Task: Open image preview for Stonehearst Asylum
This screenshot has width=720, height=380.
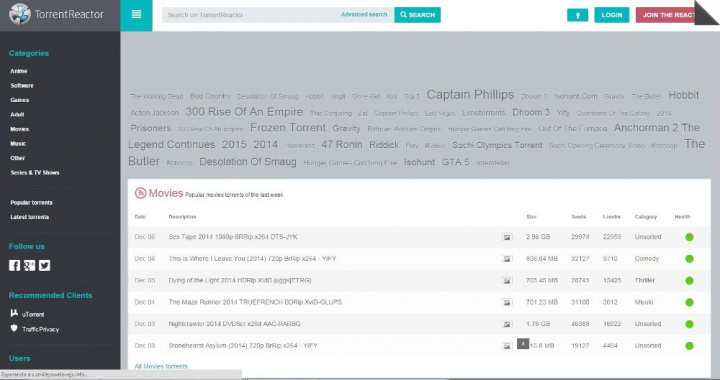Action: coord(507,346)
